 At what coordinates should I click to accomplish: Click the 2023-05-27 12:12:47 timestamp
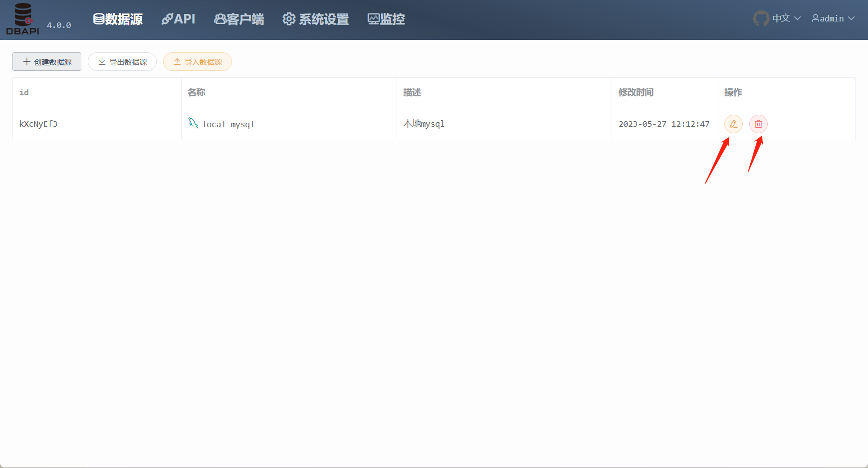coord(664,124)
